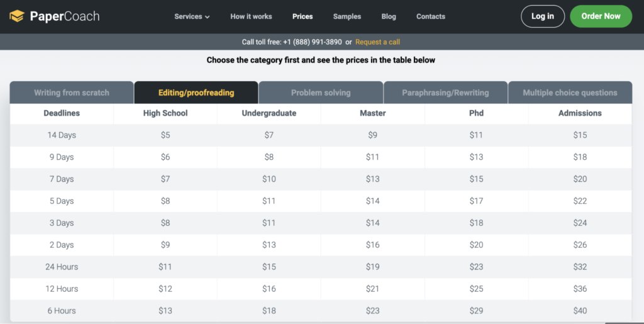Click the Log in button
The height and width of the screenshot is (324, 644).
point(543,16)
